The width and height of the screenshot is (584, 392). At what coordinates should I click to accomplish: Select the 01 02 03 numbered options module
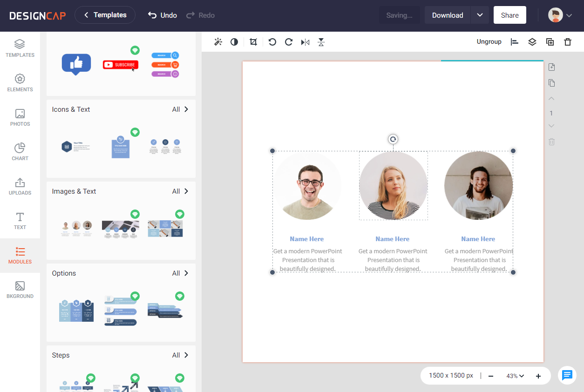121,311
